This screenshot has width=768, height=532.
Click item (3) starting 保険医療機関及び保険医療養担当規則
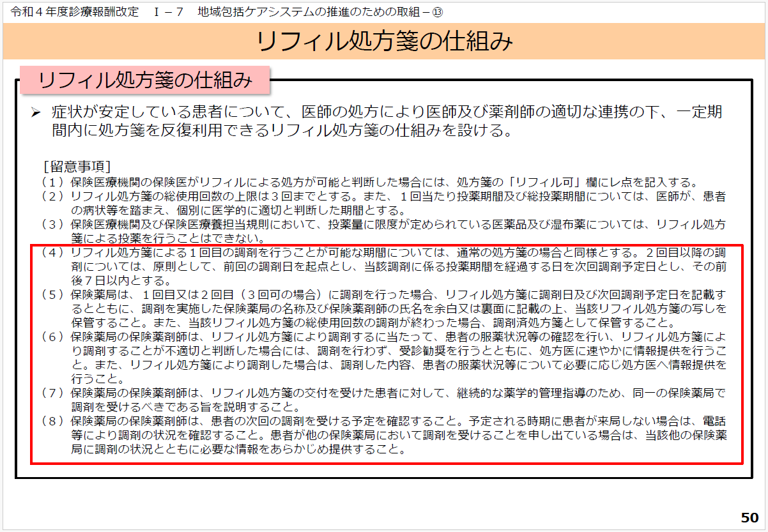(x=383, y=224)
